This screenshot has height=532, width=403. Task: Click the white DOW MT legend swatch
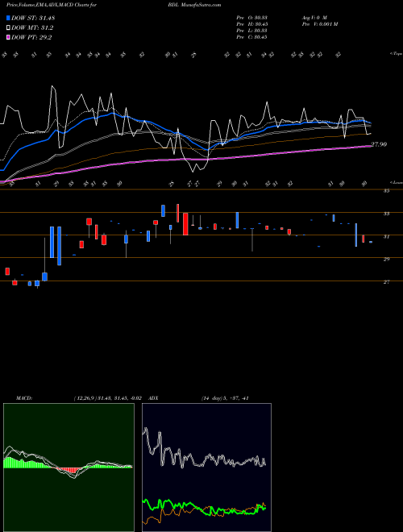[8, 28]
